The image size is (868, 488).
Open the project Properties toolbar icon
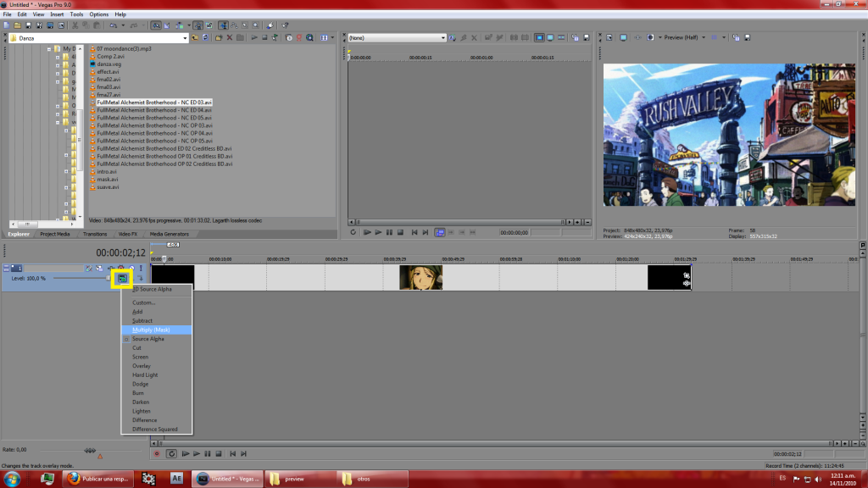[x=61, y=25]
